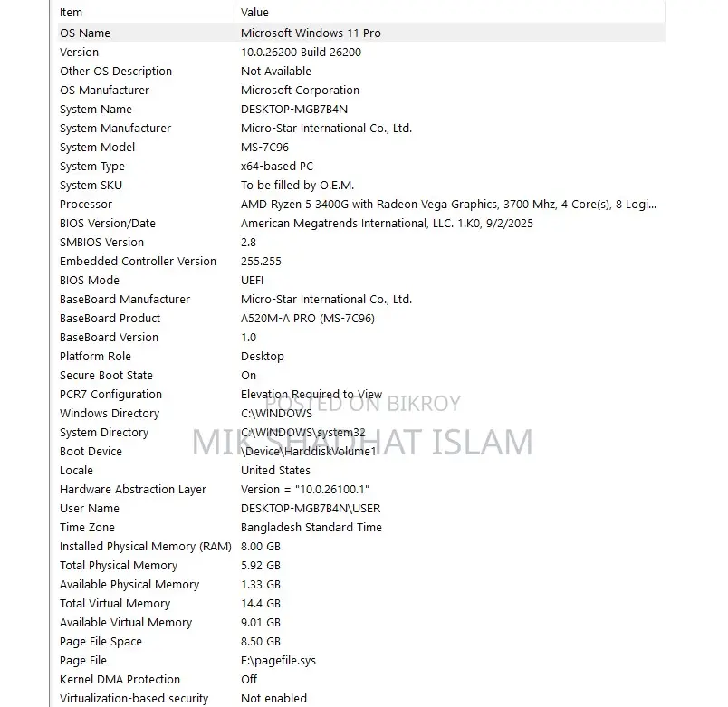
Task: Select the BIOS Version/Date row
Action: [361, 224]
